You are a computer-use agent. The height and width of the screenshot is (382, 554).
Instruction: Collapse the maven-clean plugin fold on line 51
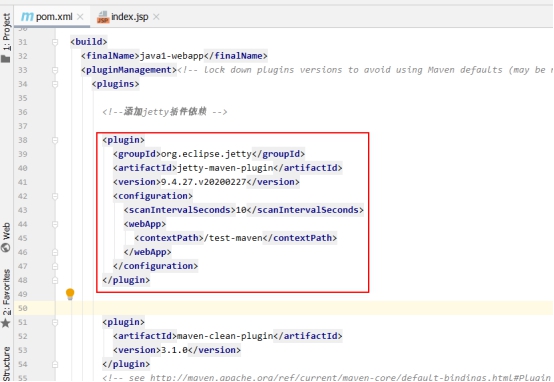(55, 322)
